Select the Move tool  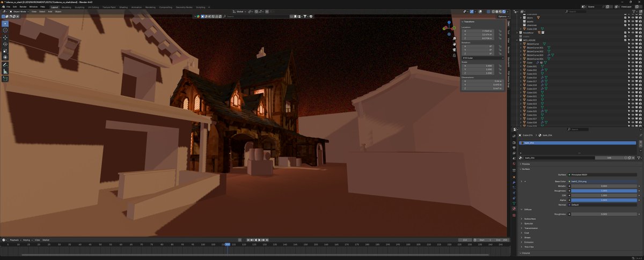tap(5, 38)
